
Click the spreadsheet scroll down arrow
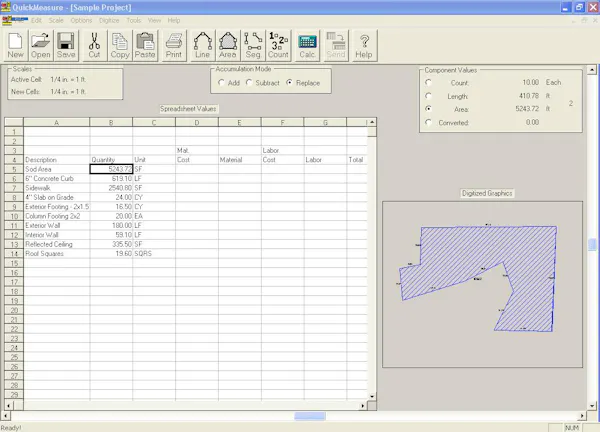click(372, 396)
